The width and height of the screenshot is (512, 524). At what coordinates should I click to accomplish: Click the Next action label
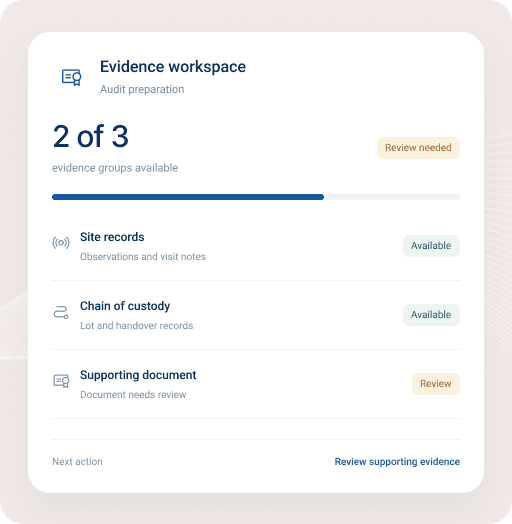77,462
